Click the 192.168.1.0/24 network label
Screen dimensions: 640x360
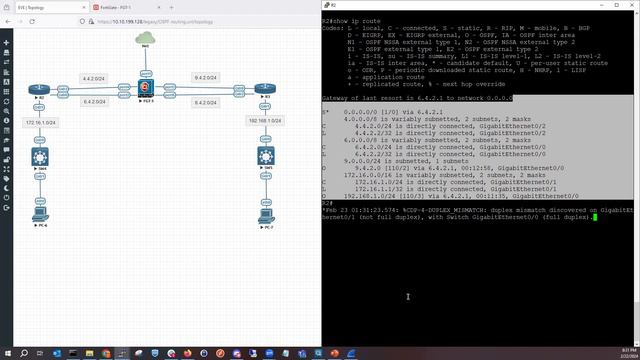[265, 121]
